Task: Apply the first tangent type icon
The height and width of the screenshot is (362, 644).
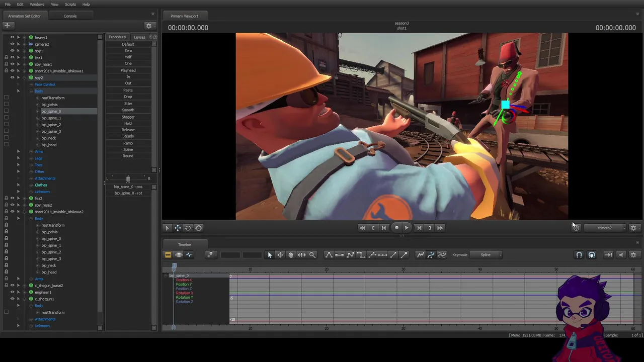Action: (329, 255)
